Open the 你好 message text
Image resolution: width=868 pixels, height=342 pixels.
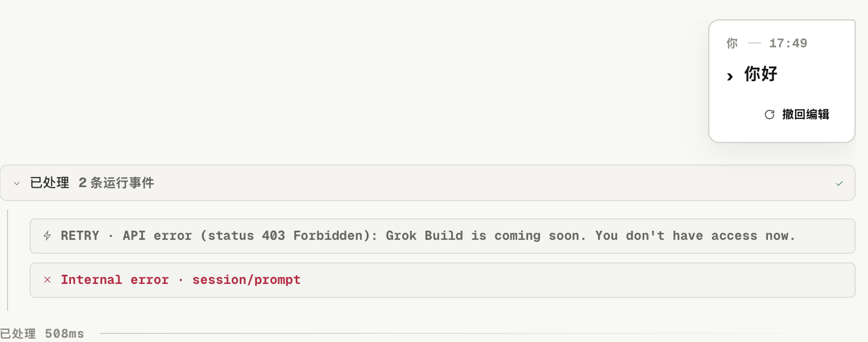761,74
